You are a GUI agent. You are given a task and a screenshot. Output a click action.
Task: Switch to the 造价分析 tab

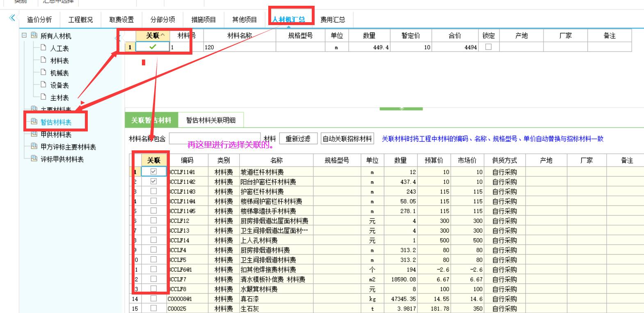point(39,19)
